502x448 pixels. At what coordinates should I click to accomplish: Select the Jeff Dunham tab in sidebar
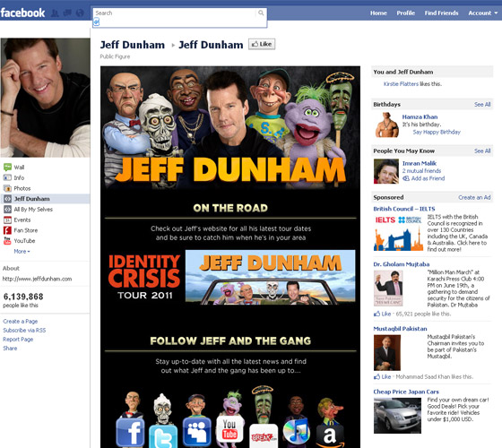tap(45, 199)
